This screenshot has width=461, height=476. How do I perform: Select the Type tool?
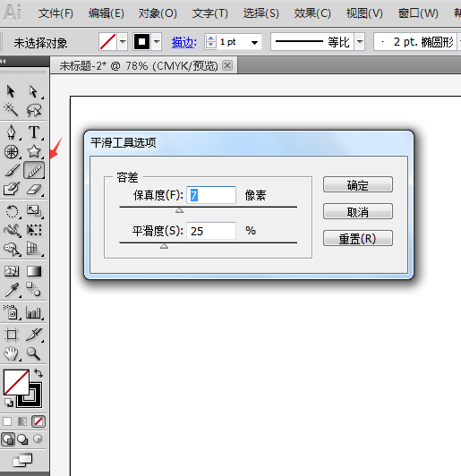point(34,132)
